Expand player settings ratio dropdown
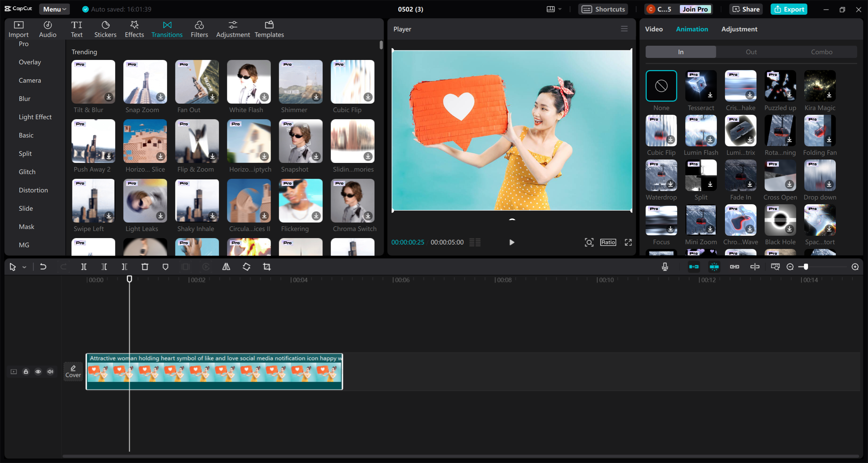 pyautogui.click(x=608, y=242)
